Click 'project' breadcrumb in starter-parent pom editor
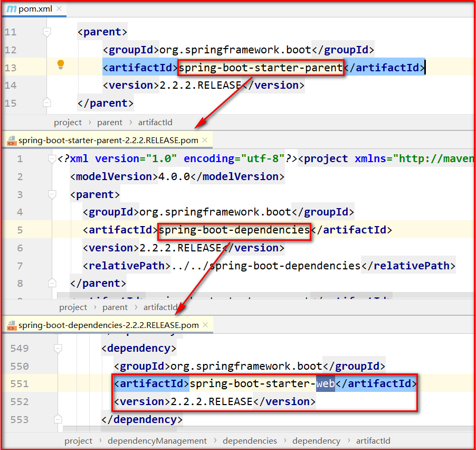Screen dimensions: 476x450 click(73, 307)
